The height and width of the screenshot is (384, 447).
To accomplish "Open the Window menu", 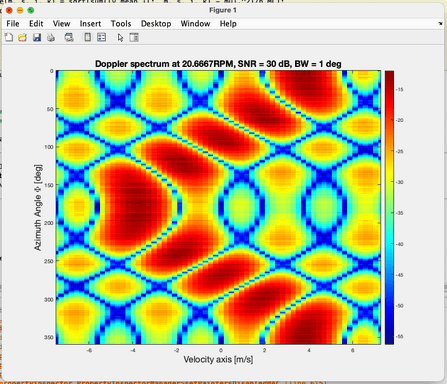I will pos(195,24).
